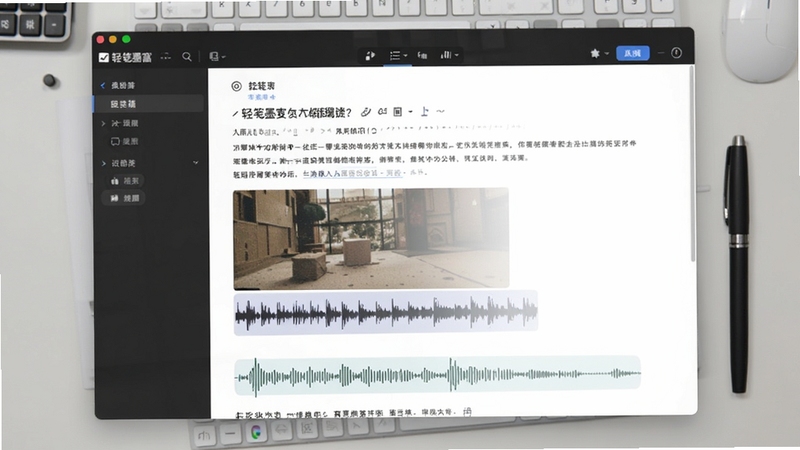Expand the sidebar row with crossed-out icon
Image resolution: width=800 pixels, height=450 pixels.
[103, 123]
